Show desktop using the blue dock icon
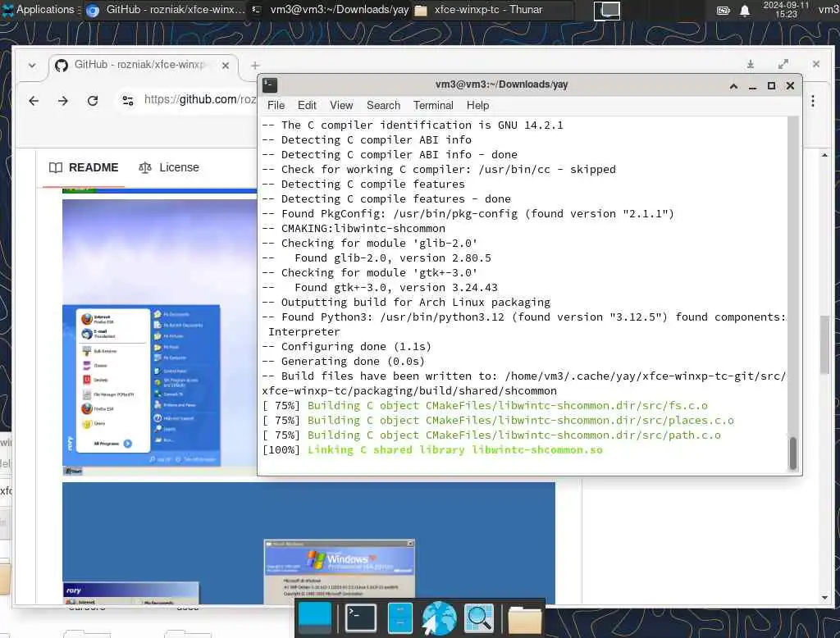The height and width of the screenshot is (638, 840). (315, 617)
